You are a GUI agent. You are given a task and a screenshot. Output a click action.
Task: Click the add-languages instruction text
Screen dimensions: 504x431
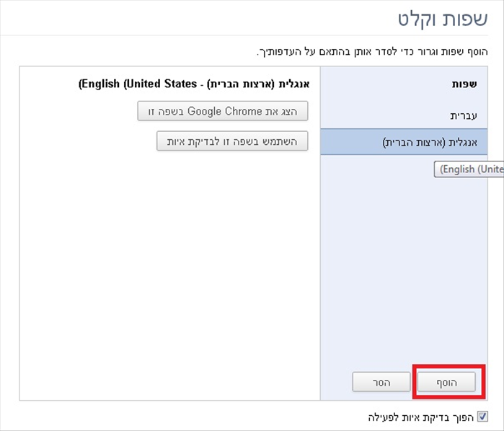coord(372,52)
